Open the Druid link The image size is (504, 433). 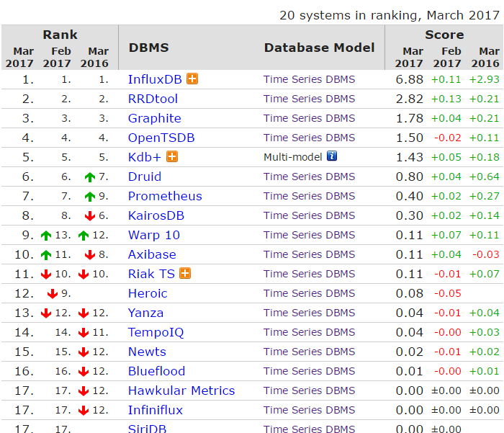145,177
